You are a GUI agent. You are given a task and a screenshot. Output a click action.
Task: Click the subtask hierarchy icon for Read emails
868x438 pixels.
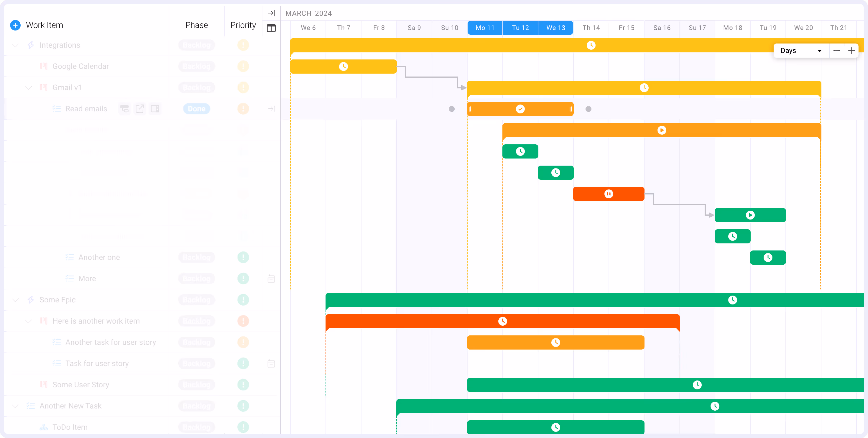pyautogui.click(x=124, y=108)
